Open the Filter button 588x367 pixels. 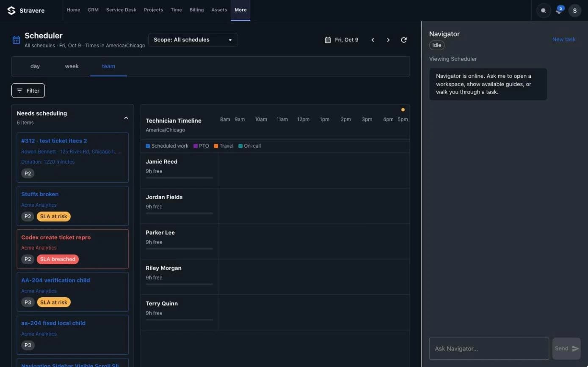[x=28, y=90]
